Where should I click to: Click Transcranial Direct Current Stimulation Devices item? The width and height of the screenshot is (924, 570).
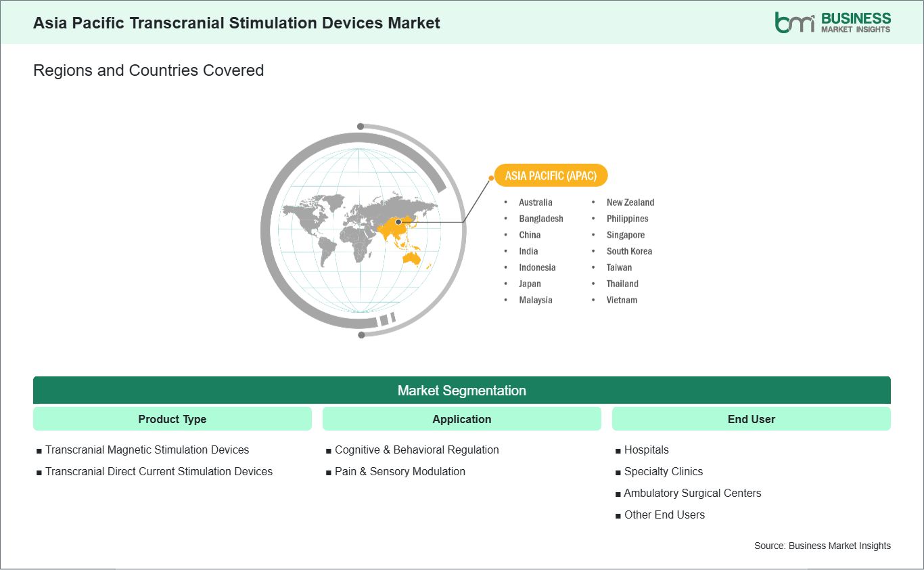coord(159,472)
